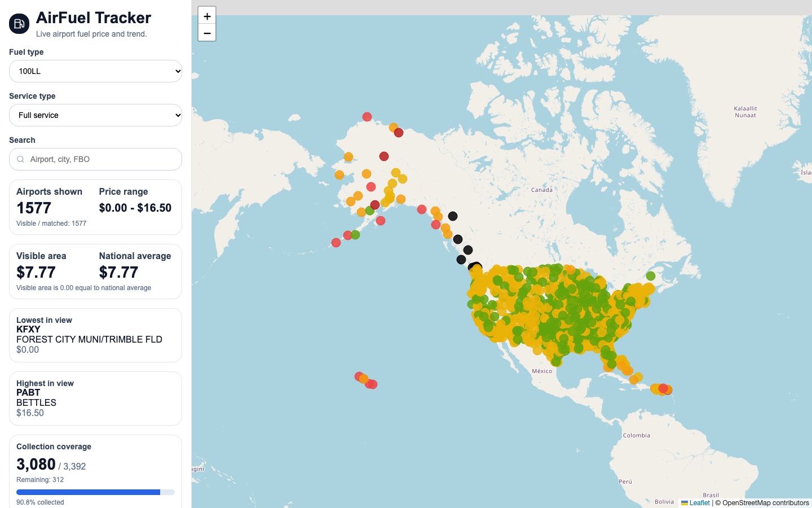Click FOREST CITY MUNI/TRIMBLE FLD name
Screen dimensions: 812x508
pyautogui.click(x=89, y=340)
